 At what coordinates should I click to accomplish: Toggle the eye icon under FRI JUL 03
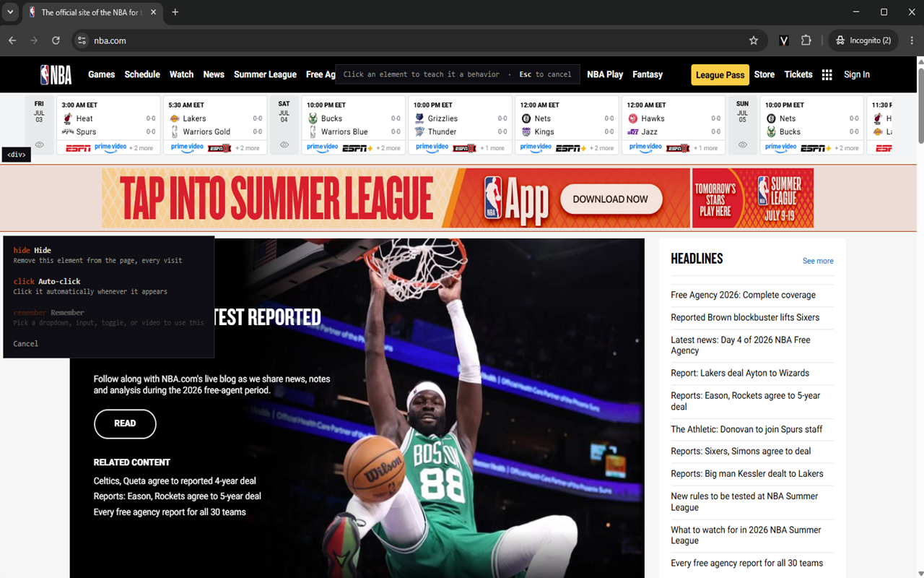(x=40, y=145)
